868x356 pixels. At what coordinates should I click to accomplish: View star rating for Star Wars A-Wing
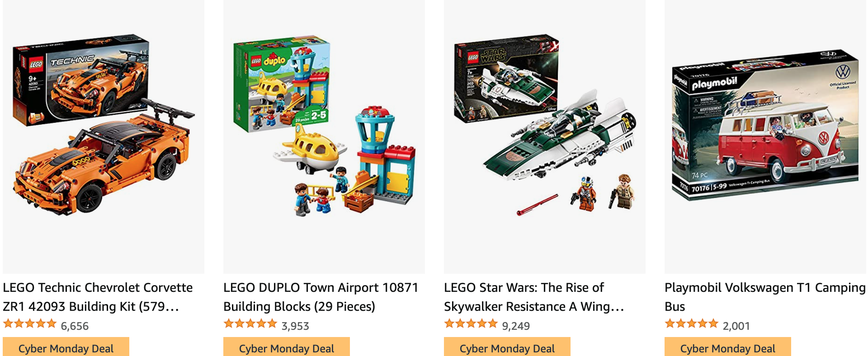[471, 324]
